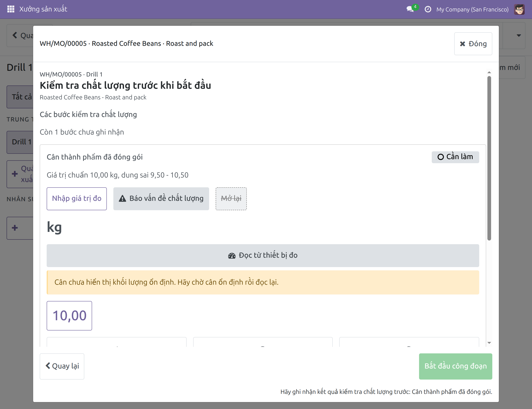Click the back chevron on Quay lại
532x409 pixels.
click(48, 366)
